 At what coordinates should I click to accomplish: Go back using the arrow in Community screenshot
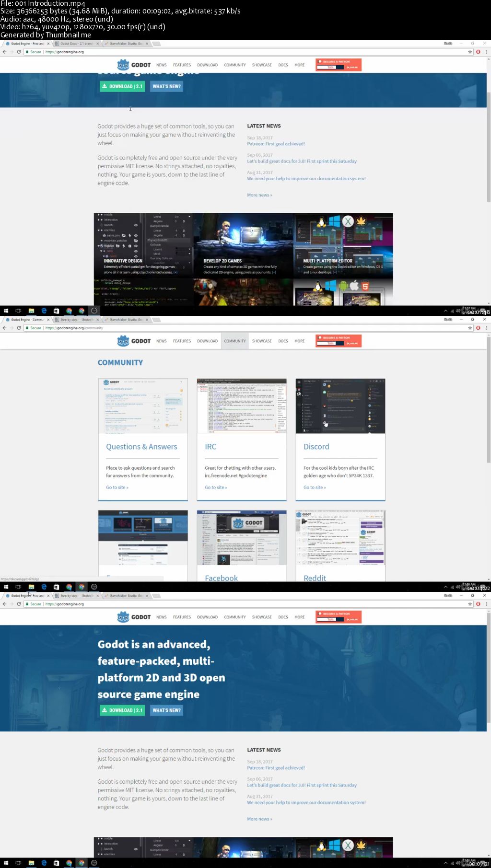click(4, 328)
